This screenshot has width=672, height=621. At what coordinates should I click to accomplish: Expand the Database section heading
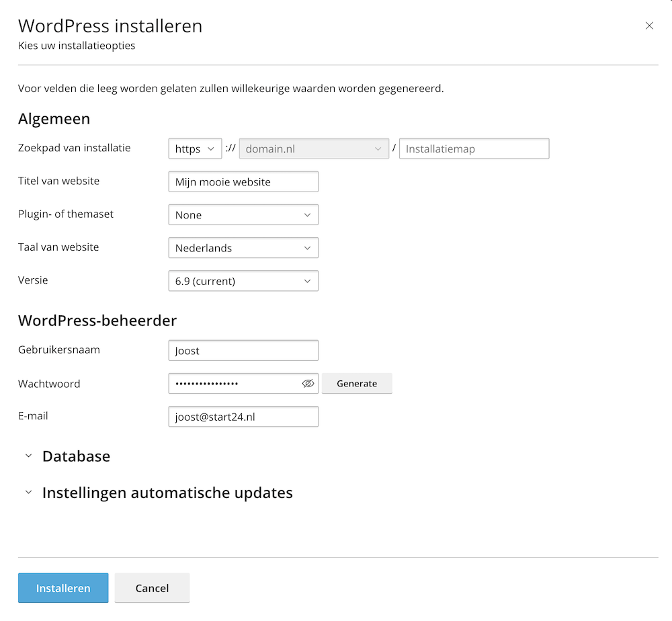[76, 456]
